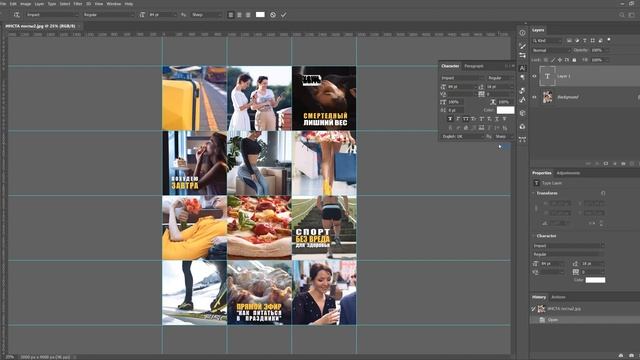This screenshot has width=640, height=360.
Task: Right align text in options bar
Action: pyautogui.click(x=248, y=15)
